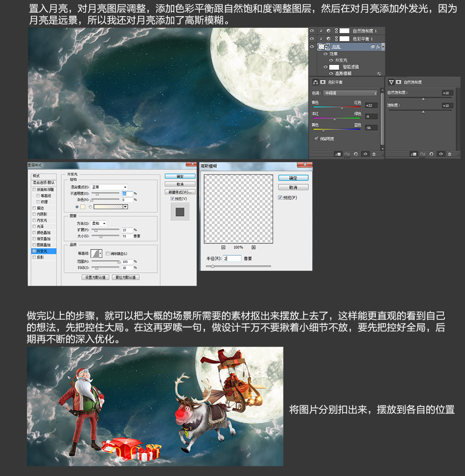Select the 自然饱和度 1 layer mask thumbnail

pyautogui.click(x=344, y=31)
